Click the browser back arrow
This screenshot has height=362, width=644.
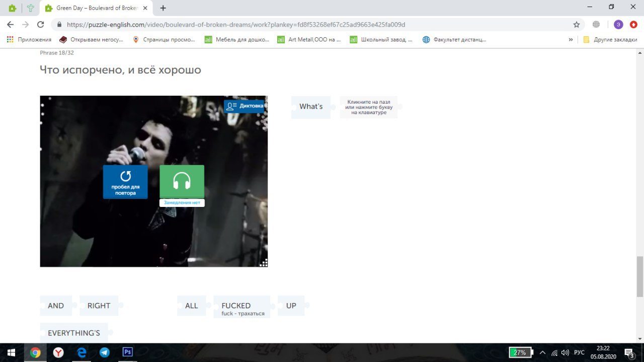tap(10, 24)
